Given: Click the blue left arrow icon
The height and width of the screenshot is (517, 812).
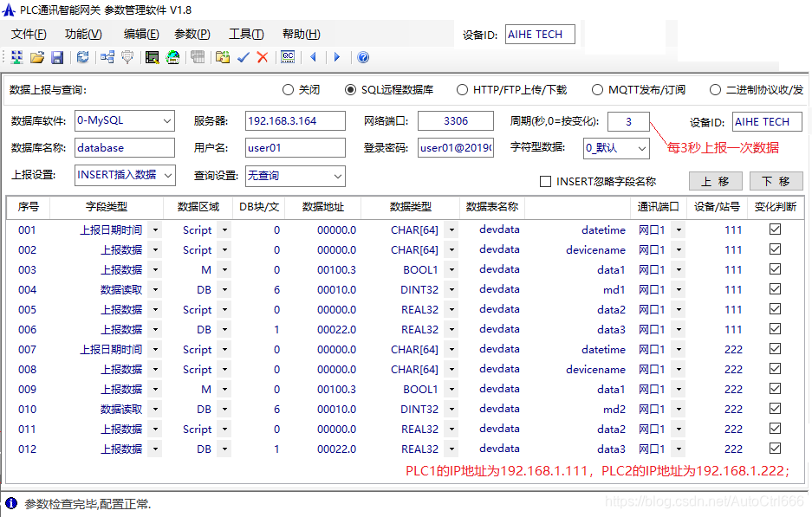Looking at the screenshot, I should pyautogui.click(x=314, y=57).
